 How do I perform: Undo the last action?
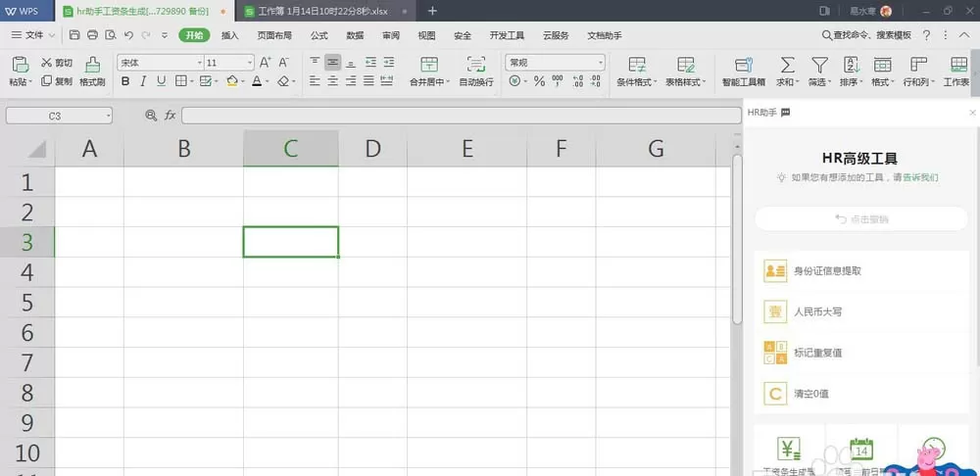pos(128,35)
